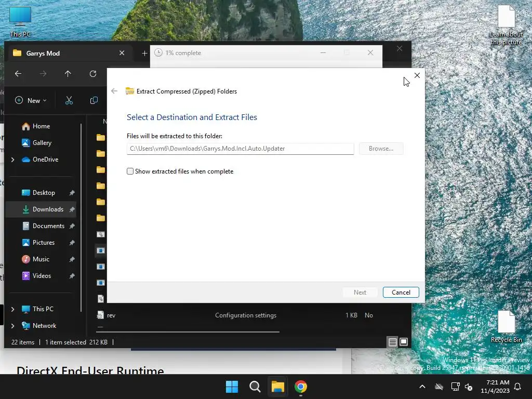Click the pin icon beside Pictures
This screenshot has width=532, height=399.
click(x=72, y=243)
